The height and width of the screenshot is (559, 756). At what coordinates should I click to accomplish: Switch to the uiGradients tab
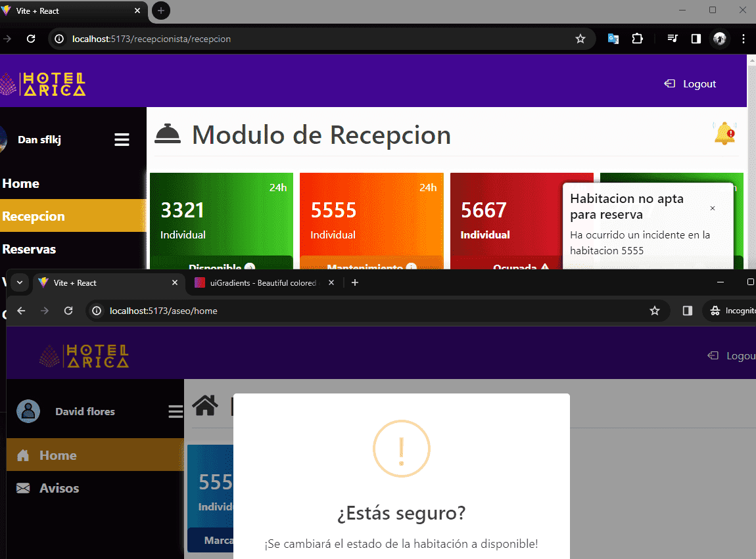click(x=256, y=282)
